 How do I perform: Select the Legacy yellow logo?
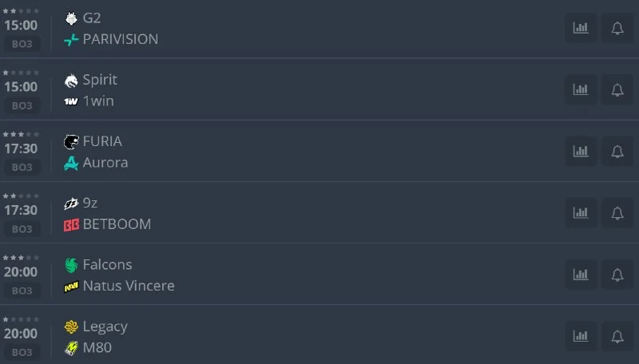(71, 326)
